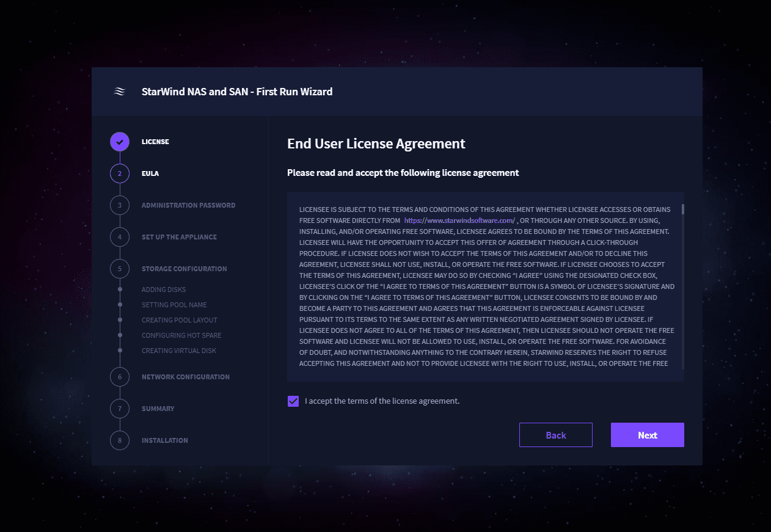Click the step 4 circle for Set Up the Appliance

click(120, 237)
